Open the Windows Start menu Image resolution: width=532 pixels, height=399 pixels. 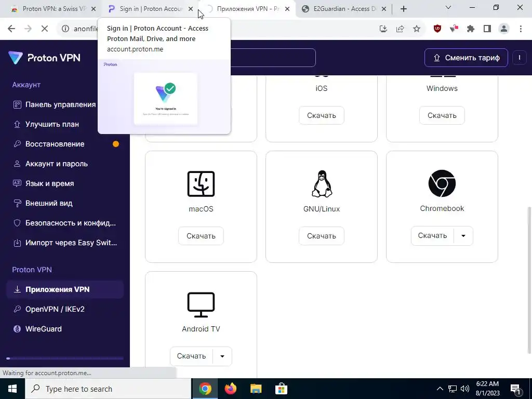click(12, 389)
